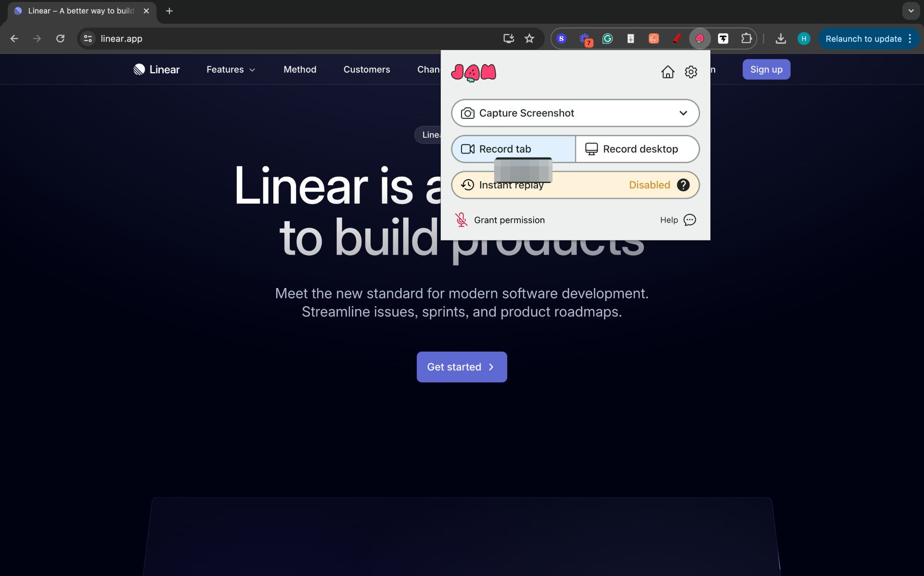Reload the page

[x=60, y=39]
